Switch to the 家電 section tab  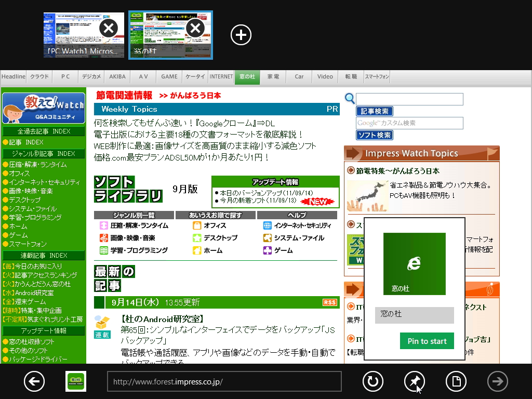[x=274, y=76]
